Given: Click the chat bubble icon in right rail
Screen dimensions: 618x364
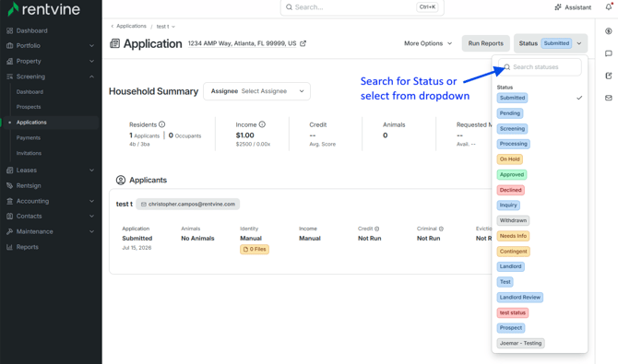Looking at the screenshot, I should pyautogui.click(x=609, y=53).
